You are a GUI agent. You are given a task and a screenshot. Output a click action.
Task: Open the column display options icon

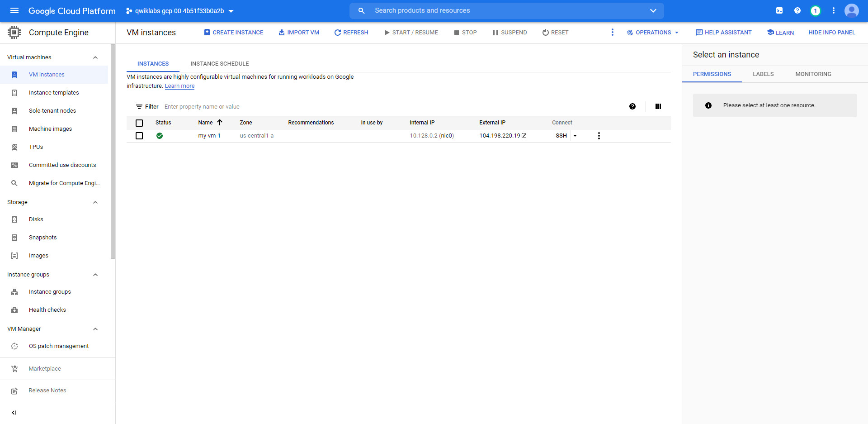coord(658,106)
